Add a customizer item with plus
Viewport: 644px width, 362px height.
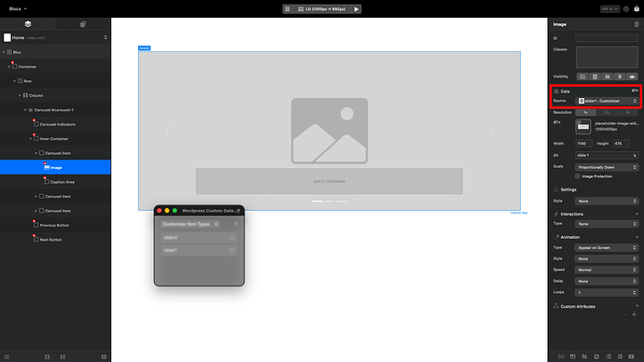point(236,224)
